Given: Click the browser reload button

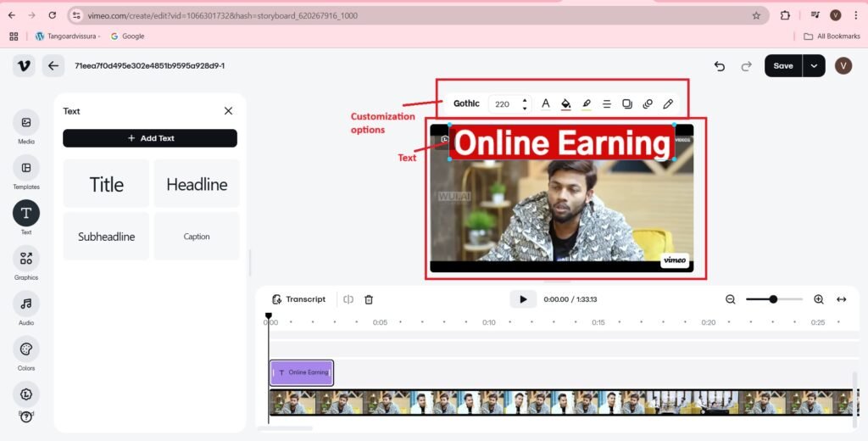Looking at the screenshot, I should 52,15.
